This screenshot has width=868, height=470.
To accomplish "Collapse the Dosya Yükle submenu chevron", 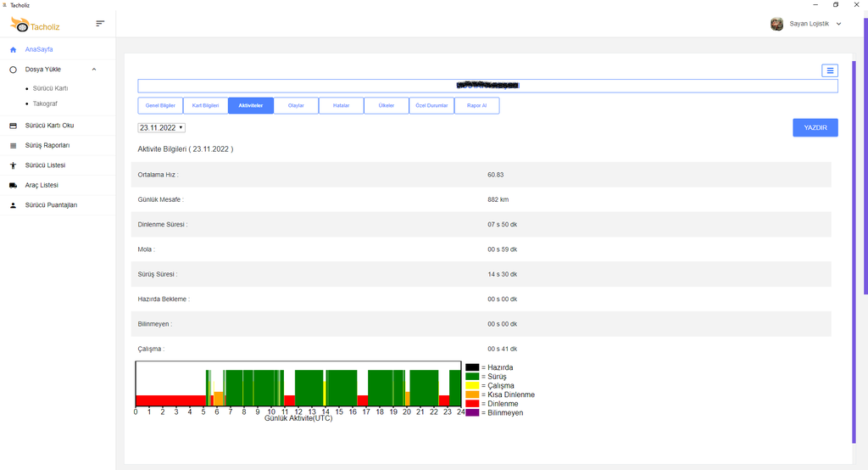I will (x=94, y=70).
